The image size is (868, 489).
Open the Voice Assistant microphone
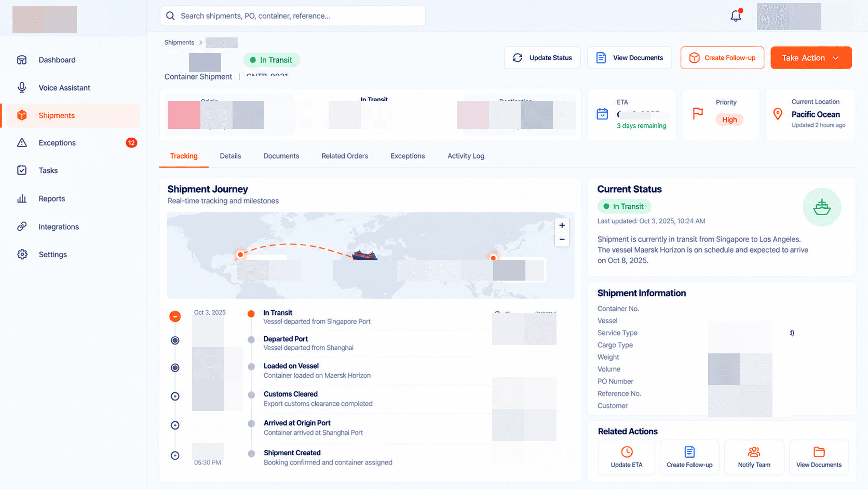tap(22, 88)
